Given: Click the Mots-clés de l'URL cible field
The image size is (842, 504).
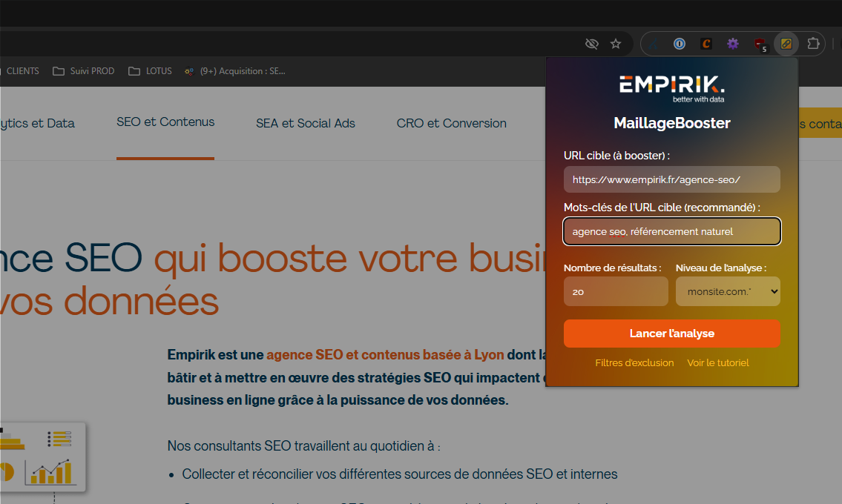Looking at the screenshot, I should 672,231.
